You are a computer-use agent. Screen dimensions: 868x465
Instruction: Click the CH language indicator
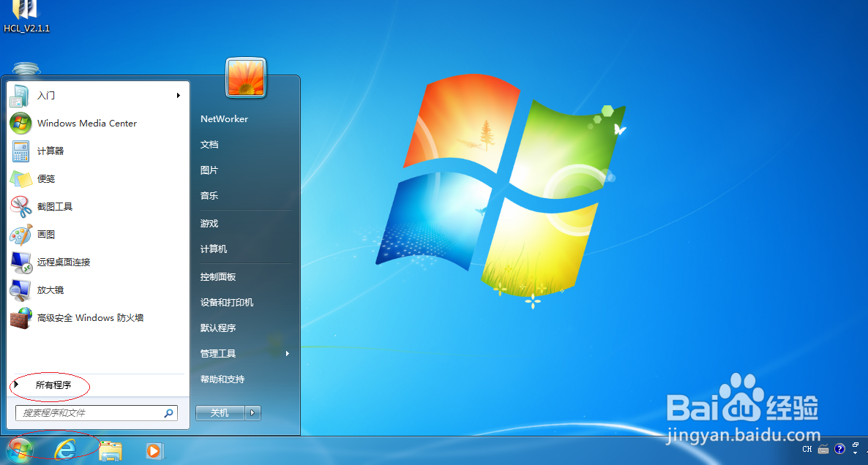(807, 450)
